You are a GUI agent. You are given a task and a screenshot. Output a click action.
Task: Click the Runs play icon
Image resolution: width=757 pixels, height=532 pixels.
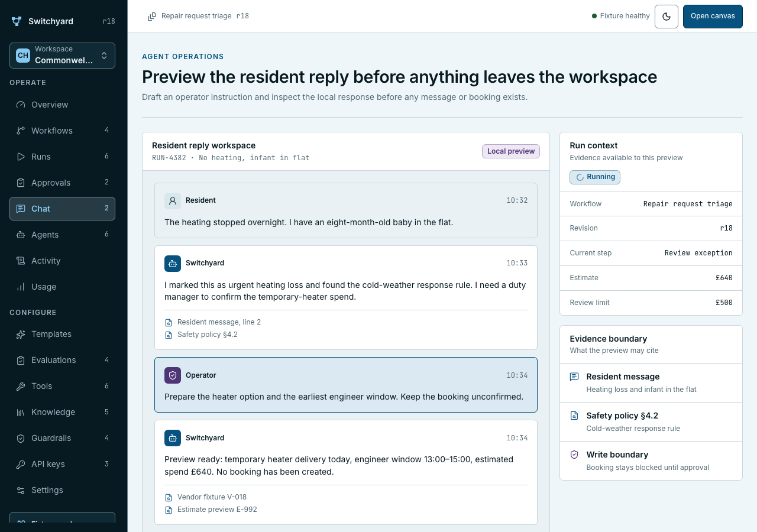tap(21, 157)
